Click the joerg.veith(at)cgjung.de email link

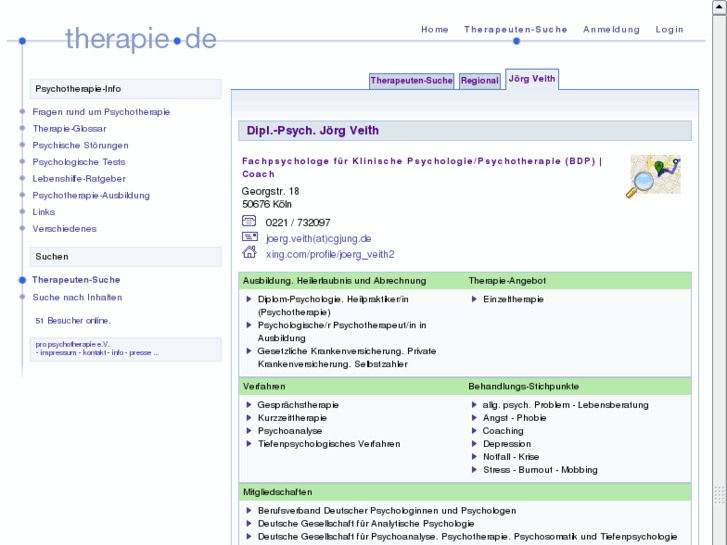click(x=319, y=238)
